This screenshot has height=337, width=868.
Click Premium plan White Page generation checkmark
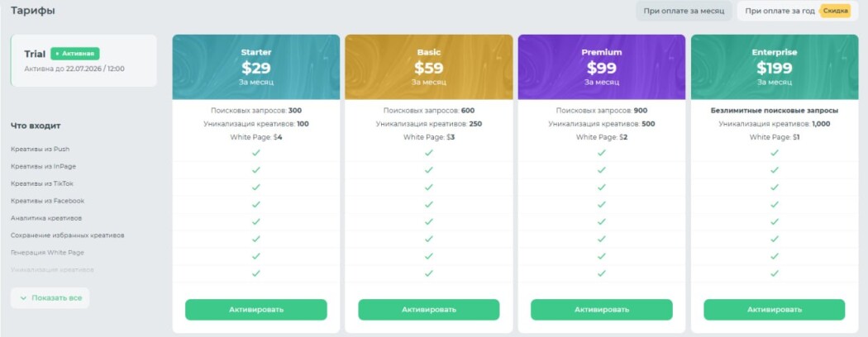tap(601, 256)
